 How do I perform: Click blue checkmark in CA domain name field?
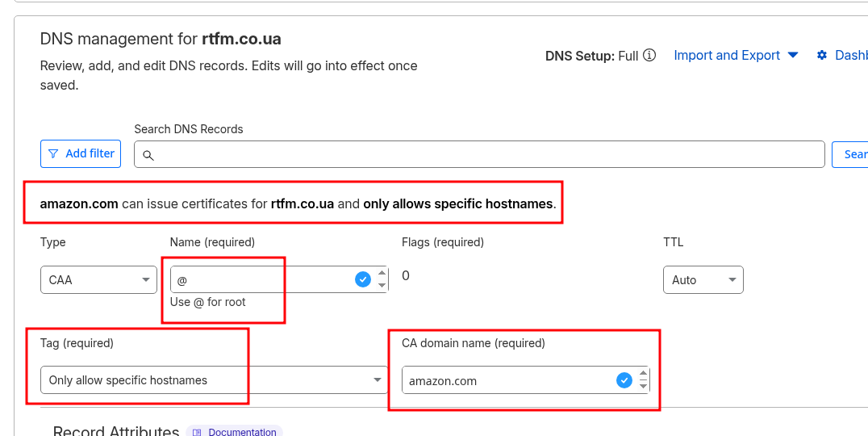(624, 380)
